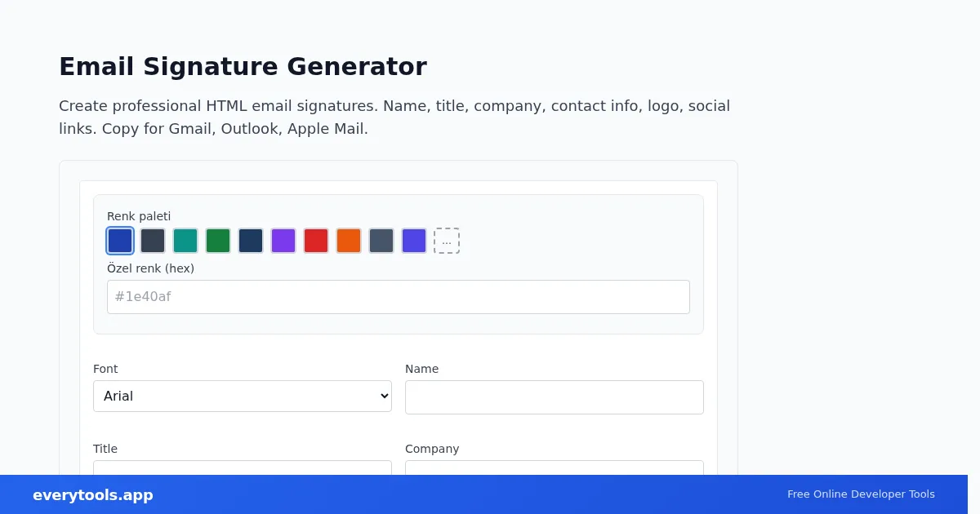The width and height of the screenshot is (980, 514).
Task: Pick the red color swatch
Action: click(x=316, y=241)
